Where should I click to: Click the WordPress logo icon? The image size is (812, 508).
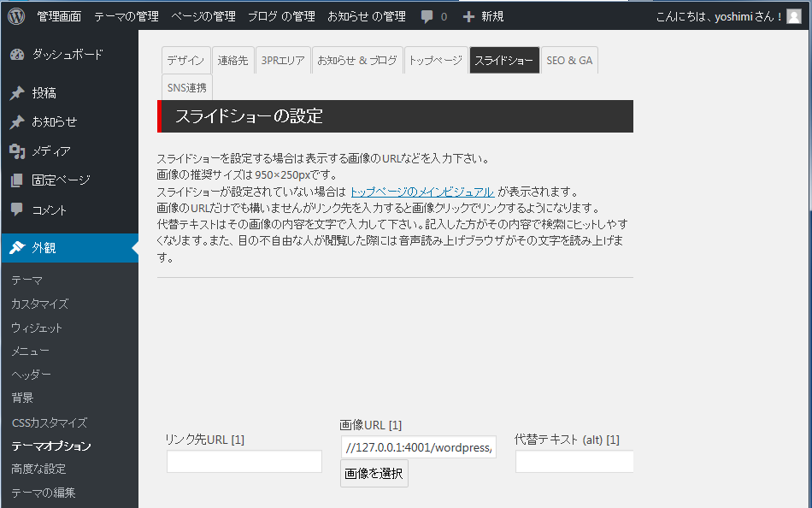coord(17,16)
